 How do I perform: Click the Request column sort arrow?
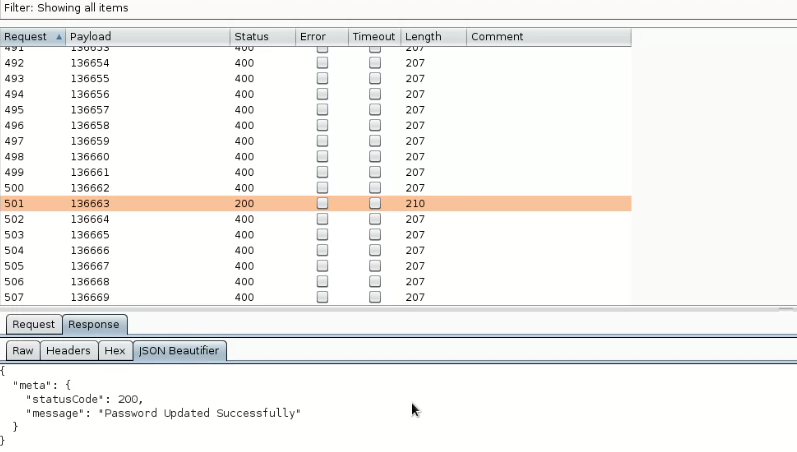click(x=58, y=37)
